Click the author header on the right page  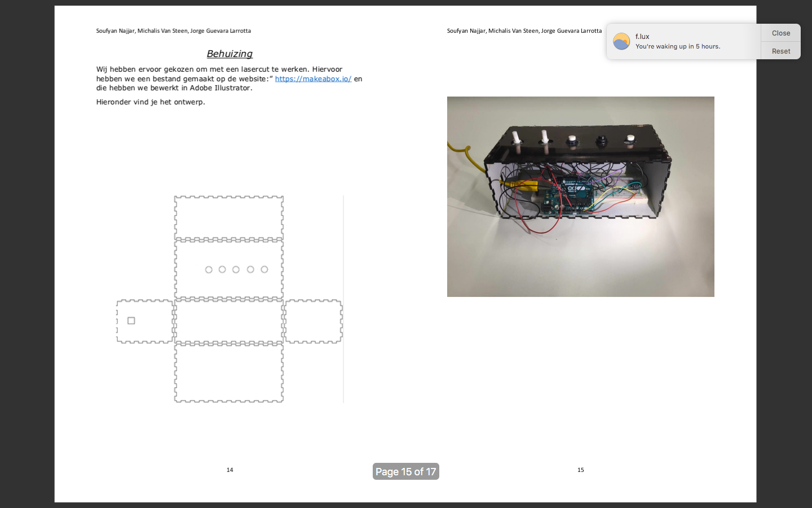(524, 30)
